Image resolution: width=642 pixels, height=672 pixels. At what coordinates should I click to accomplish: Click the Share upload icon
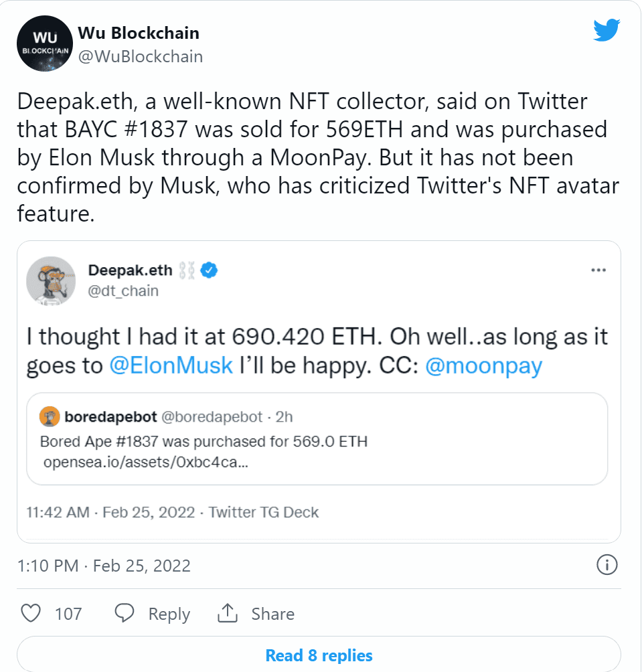(x=227, y=613)
